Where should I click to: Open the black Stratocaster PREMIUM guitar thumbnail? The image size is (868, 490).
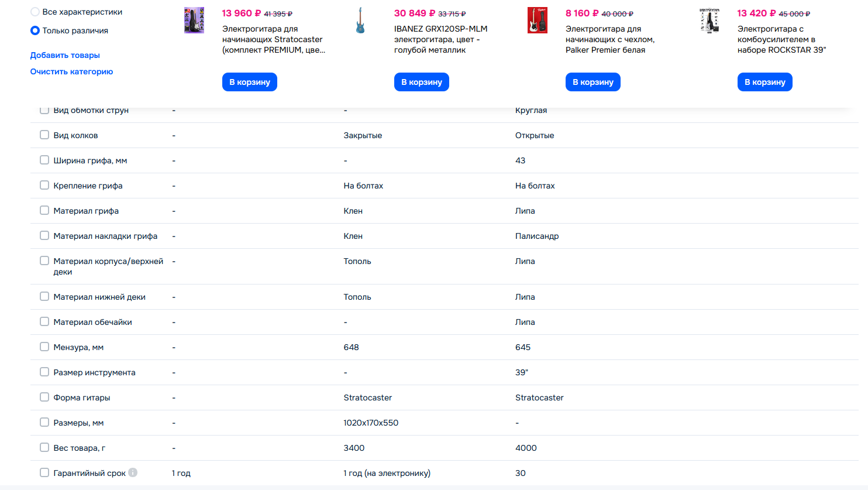pyautogui.click(x=194, y=20)
